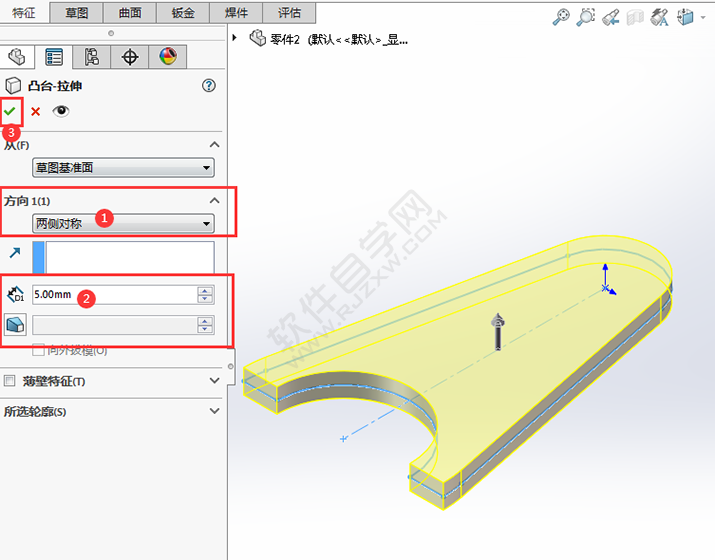Collapse the 从(F) section
The image size is (715, 560).
[x=214, y=145]
